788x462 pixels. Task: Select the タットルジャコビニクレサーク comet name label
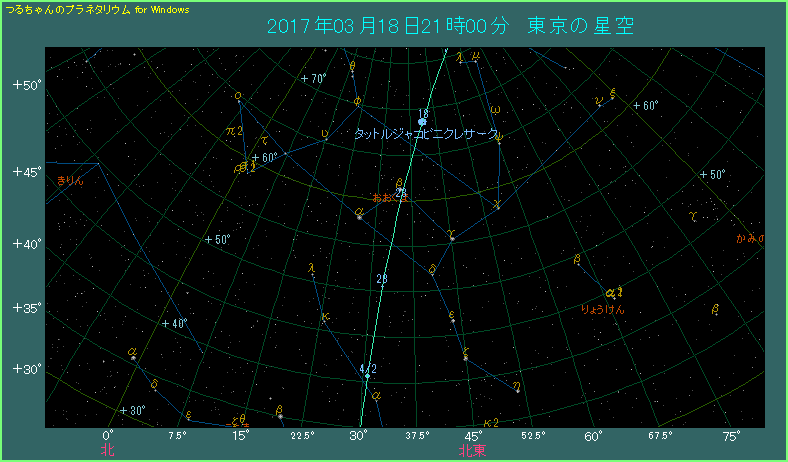[426, 134]
